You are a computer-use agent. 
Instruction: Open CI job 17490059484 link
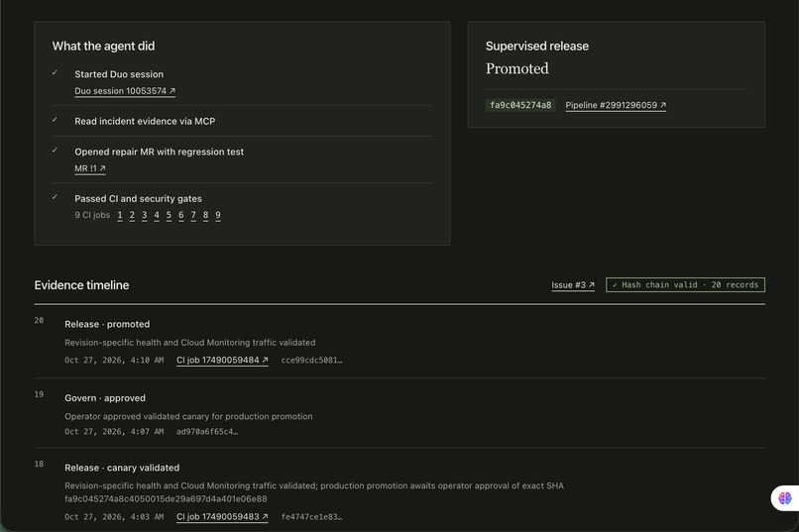[x=222, y=361]
